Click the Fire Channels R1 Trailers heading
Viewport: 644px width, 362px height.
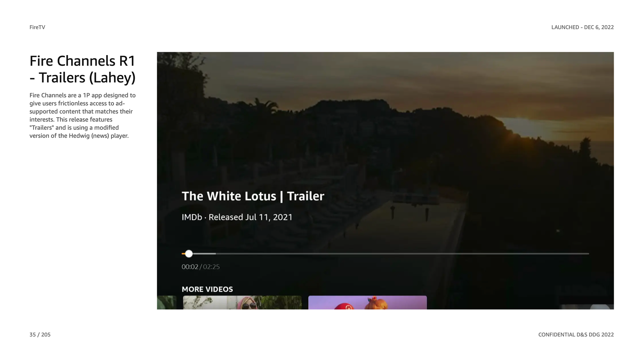pos(83,69)
